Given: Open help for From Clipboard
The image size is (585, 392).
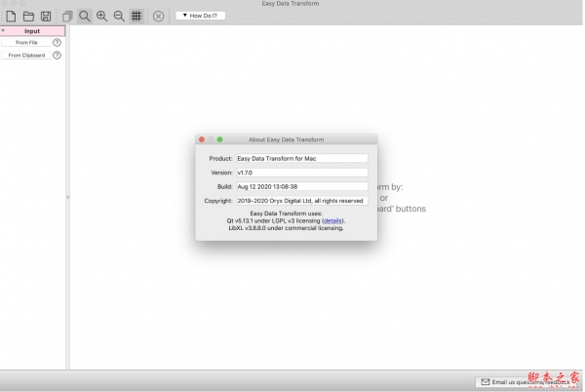Looking at the screenshot, I should click(58, 56).
